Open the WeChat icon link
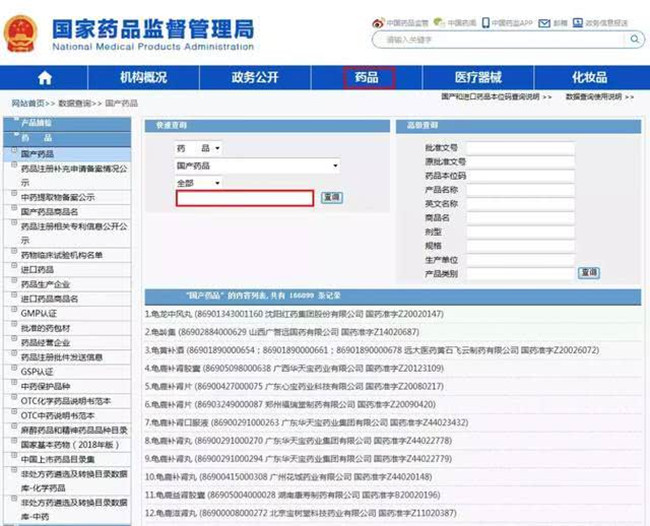This screenshot has height=526, width=650. 439,22
